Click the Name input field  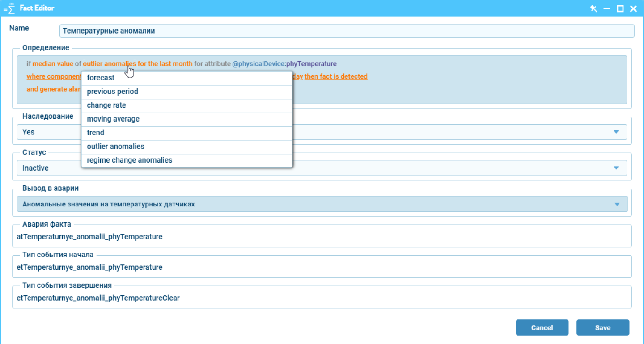click(347, 31)
